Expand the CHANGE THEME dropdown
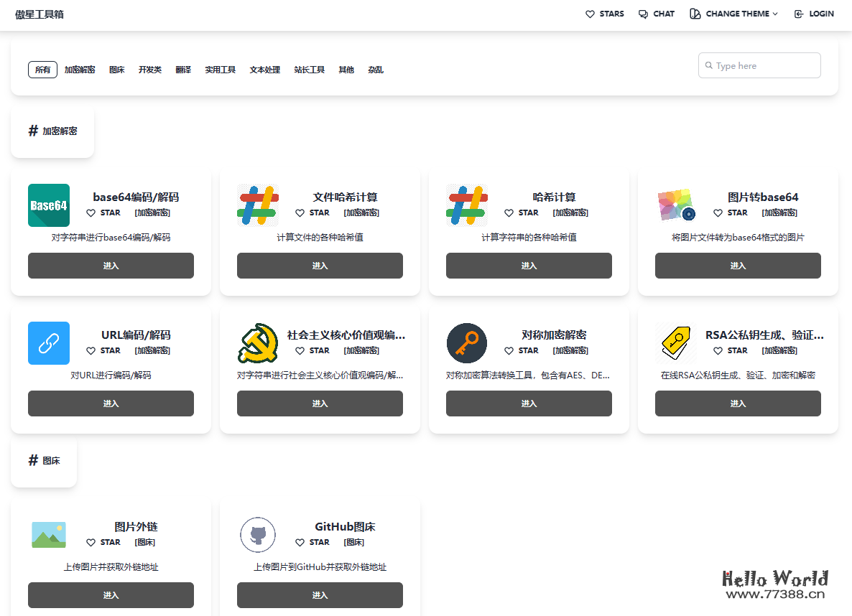The height and width of the screenshot is (616, 852). pos(733,13)
